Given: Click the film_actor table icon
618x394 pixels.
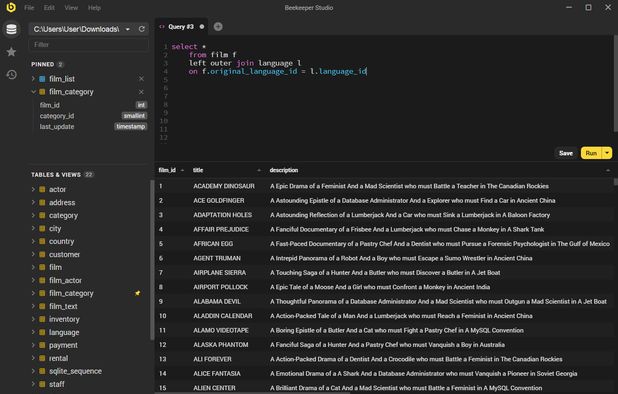Looking at the screenshot, I should click(42, 280).
